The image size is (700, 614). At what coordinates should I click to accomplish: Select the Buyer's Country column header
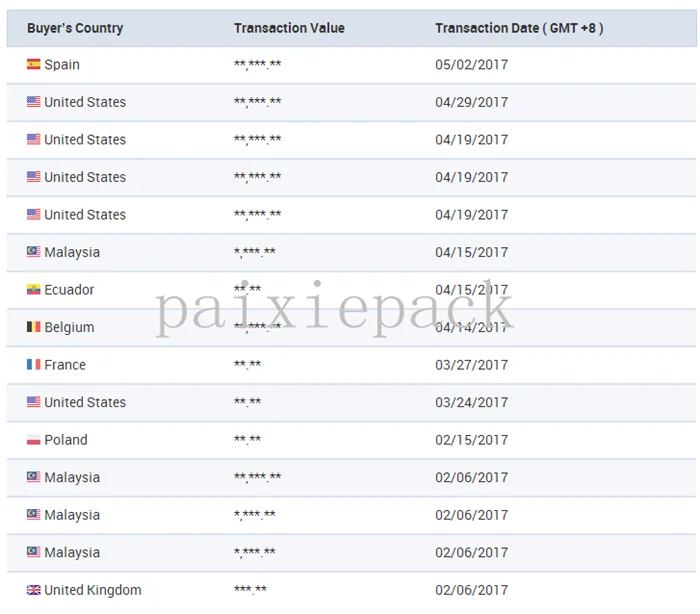75,28
